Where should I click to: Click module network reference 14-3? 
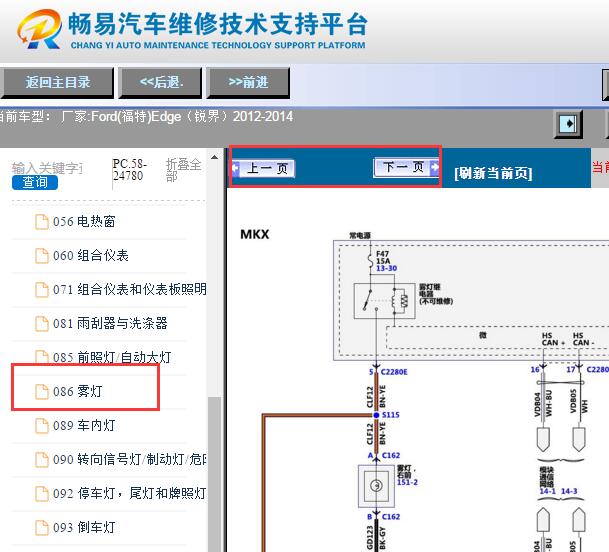(x=569, y=491)
